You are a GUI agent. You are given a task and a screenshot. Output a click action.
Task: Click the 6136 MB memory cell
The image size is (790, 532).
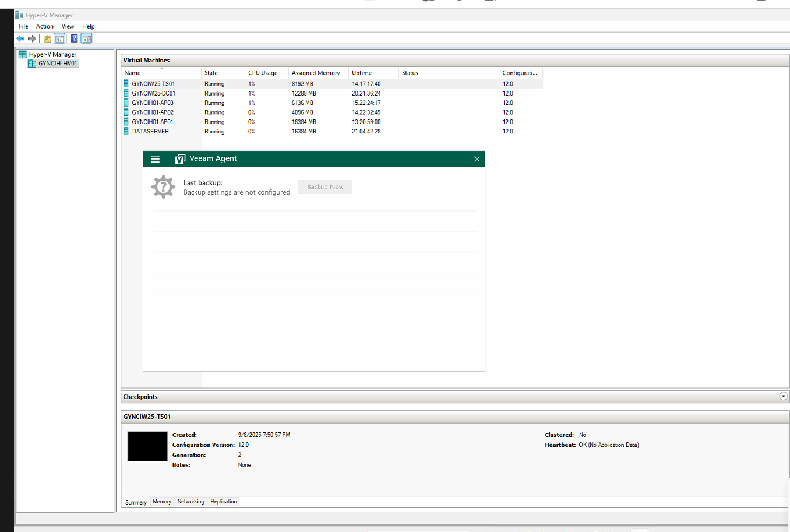pos(302,103)
